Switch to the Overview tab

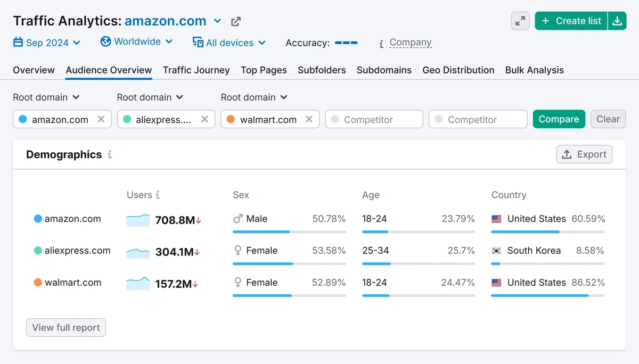tap(34, 70)
